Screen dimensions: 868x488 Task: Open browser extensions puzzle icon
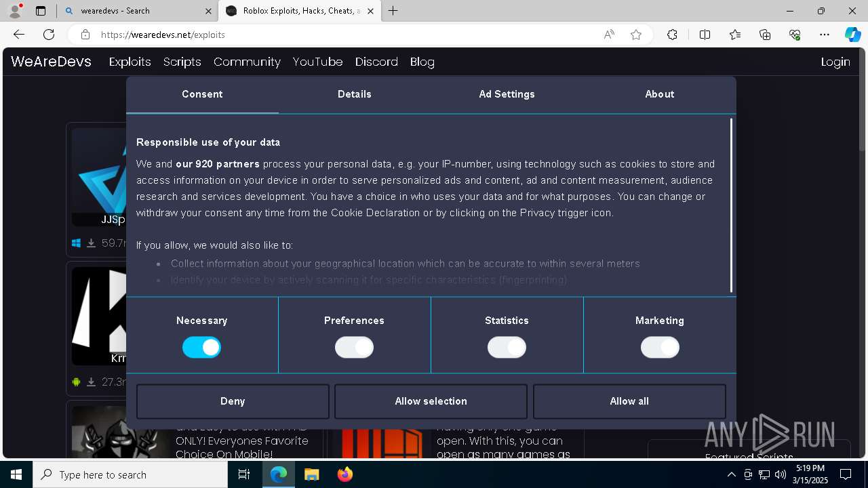(672, 35)
